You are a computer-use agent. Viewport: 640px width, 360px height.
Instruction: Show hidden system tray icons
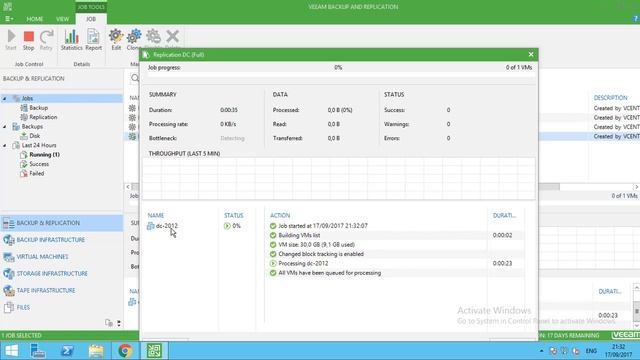[x=542, y=351]
